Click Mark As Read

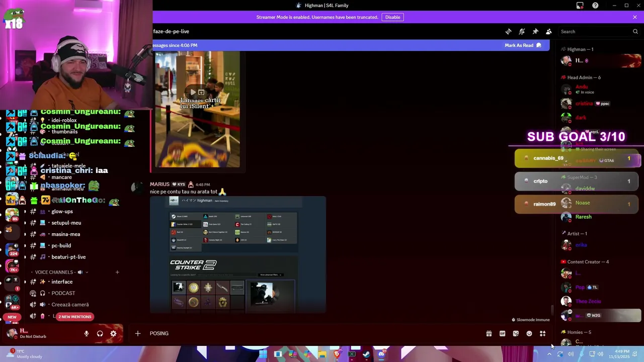pyautogui.click(x=523, y=45)
